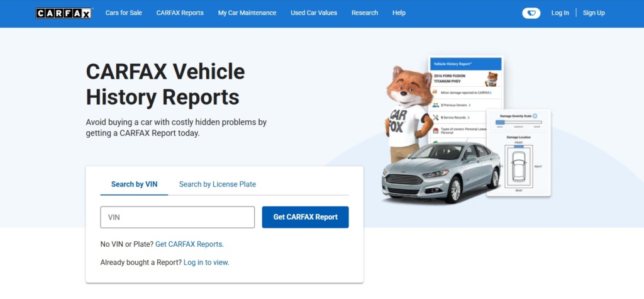Click the small fox thumbnail in report
Viewport: 644px width, 299px height.
[x=491, y=79]
